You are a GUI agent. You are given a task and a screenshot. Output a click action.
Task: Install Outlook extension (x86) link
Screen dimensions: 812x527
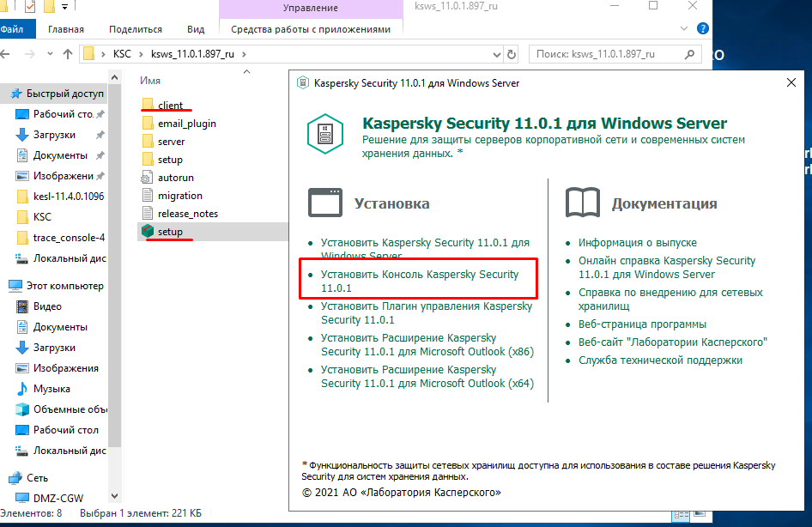click(x=427, y=344)
